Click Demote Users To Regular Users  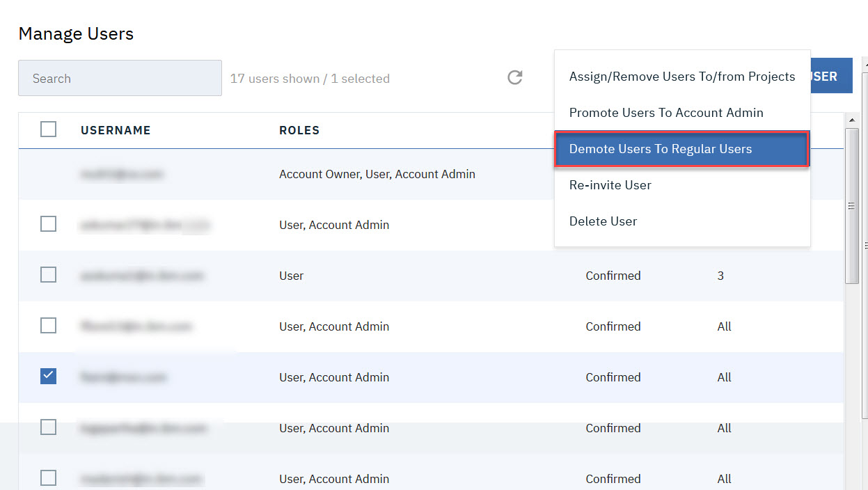pyautogui.click(x=660, y=149)
